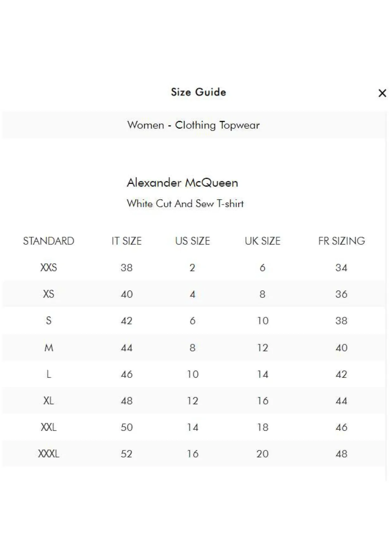
Task: Select the XL size row label
Action: pos(49,401)
